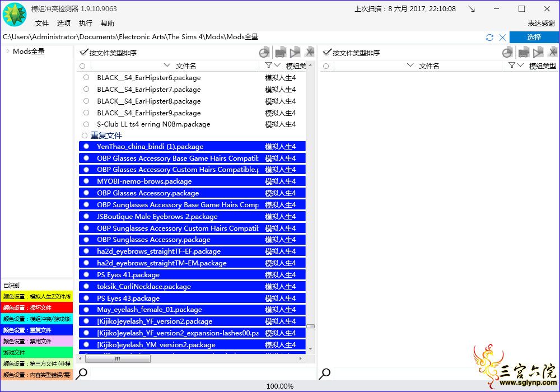This screenshot has width=560, height=392.
Task: Select [Kijiko]eyelash_YM_version2.package
Action: click(192, 344)
